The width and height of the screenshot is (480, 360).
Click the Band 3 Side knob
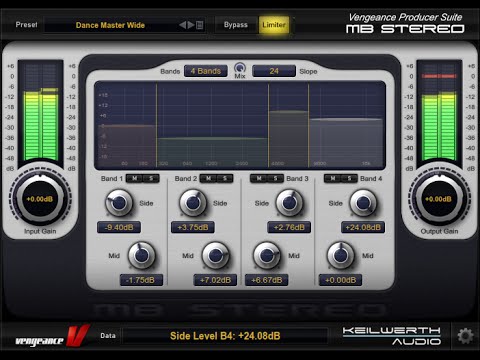coord(289,203)
